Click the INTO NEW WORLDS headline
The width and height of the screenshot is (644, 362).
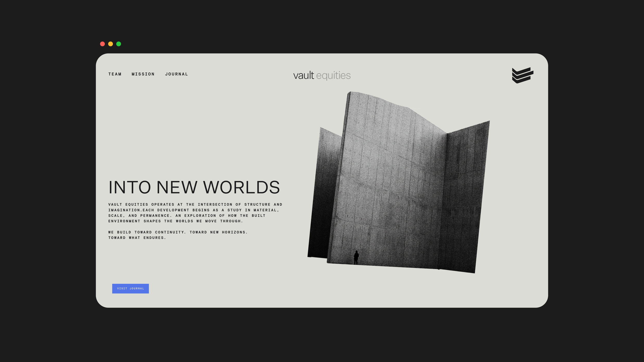pyautogui.click(x=194, y=187)
